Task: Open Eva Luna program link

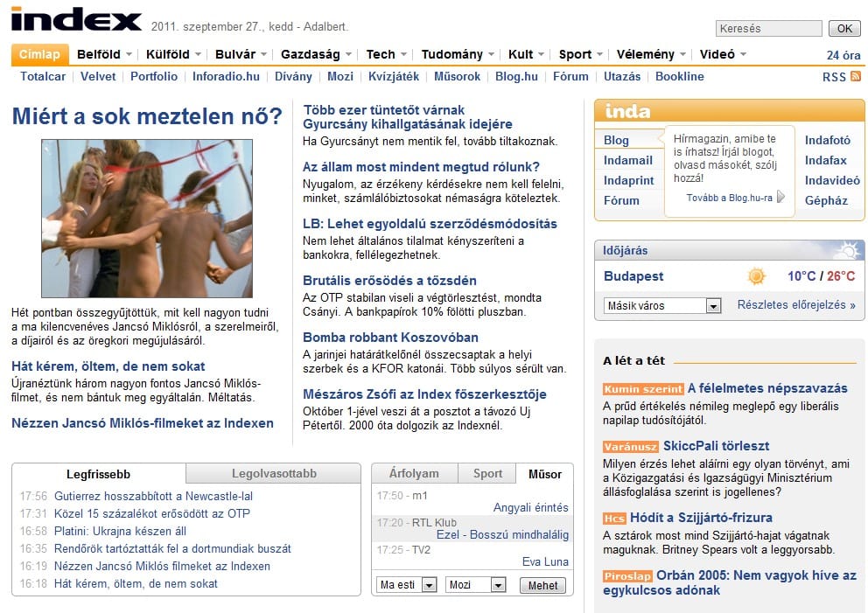Action: pyautogui.click(x=545, y=561)
